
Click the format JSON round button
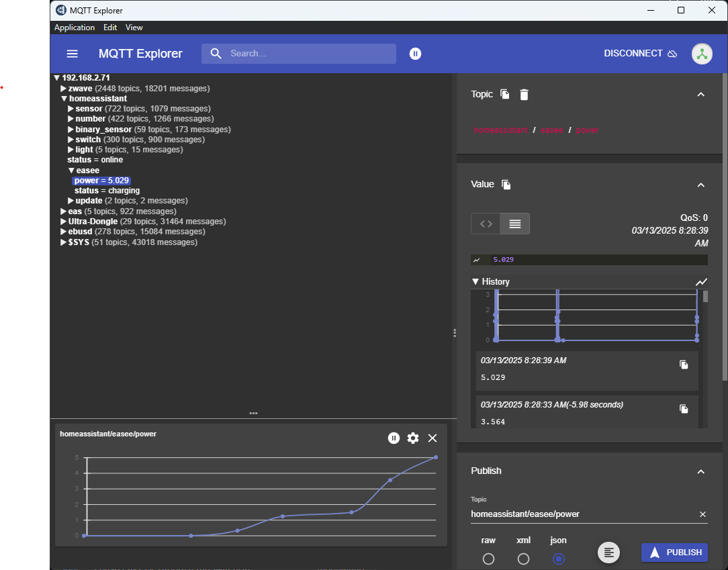pos(608,553)
